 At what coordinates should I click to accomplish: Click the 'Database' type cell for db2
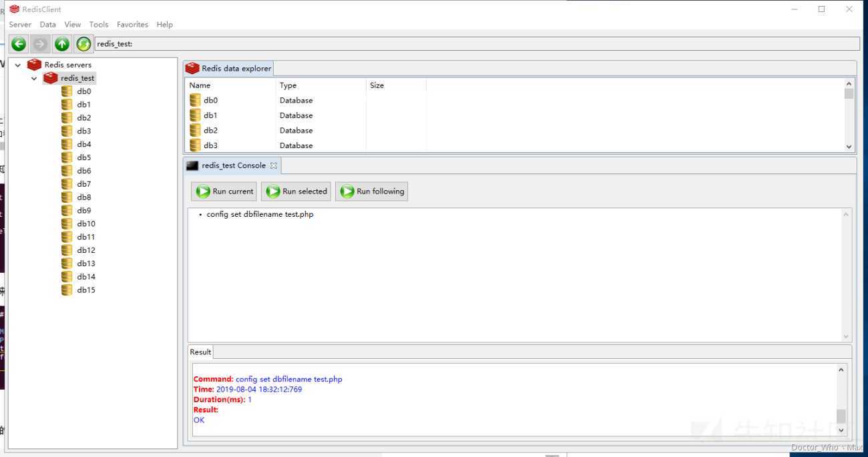tap(296, 131)
